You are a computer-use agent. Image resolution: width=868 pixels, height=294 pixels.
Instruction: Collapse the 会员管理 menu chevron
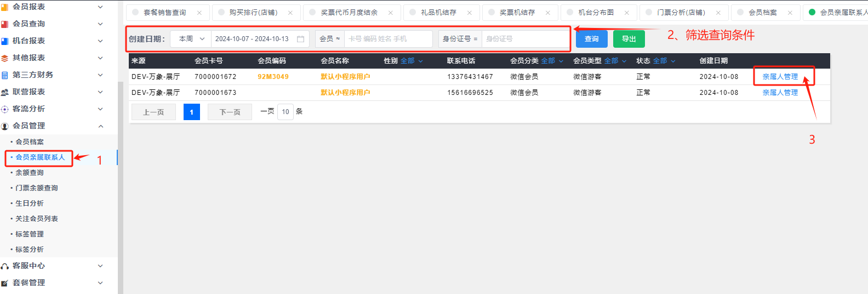coord(100,126)
